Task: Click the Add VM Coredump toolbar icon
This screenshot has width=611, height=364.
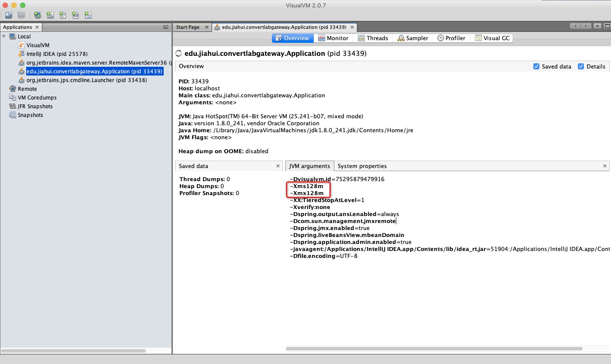Action: click(x=63, y=15)
